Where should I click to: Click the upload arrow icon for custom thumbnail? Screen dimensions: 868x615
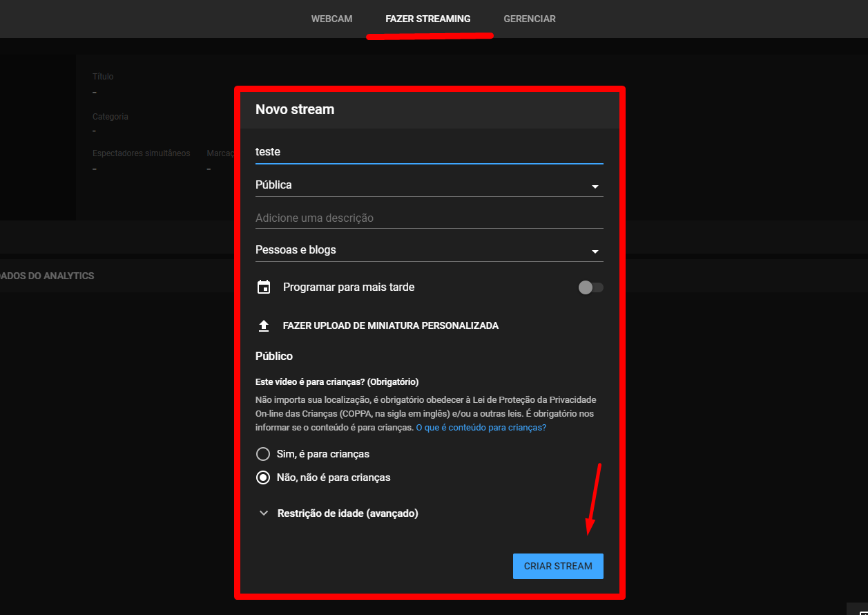click(x=263, y=325)
